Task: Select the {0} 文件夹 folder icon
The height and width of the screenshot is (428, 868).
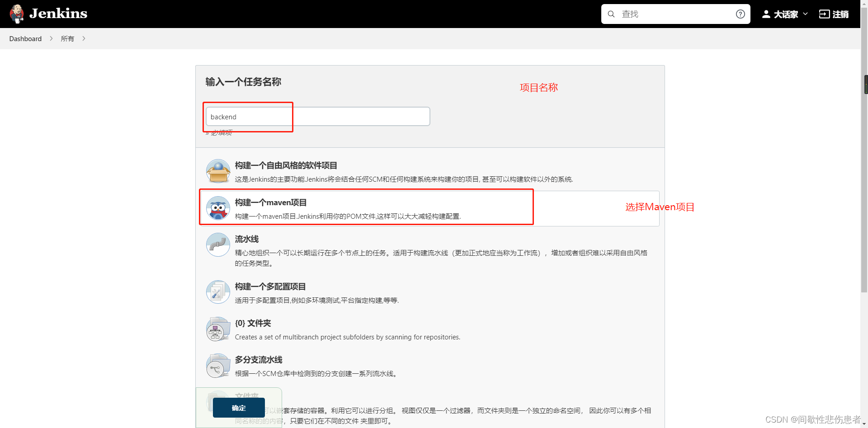Action: click(x=218, y=329)
